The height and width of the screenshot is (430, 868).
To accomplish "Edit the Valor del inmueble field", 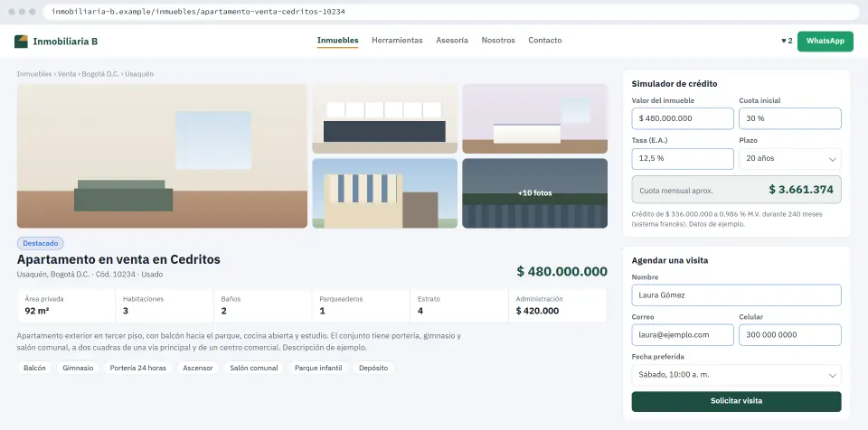I will [683, 118].
